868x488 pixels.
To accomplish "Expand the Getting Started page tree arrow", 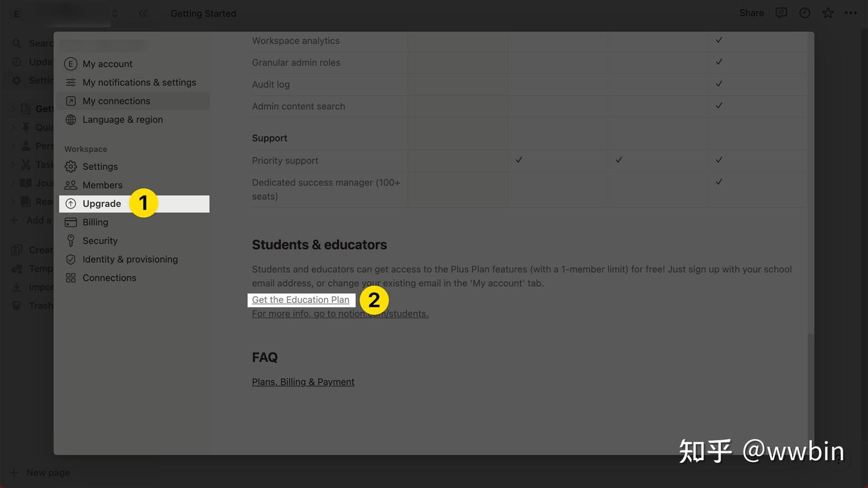I will point(13,109).
